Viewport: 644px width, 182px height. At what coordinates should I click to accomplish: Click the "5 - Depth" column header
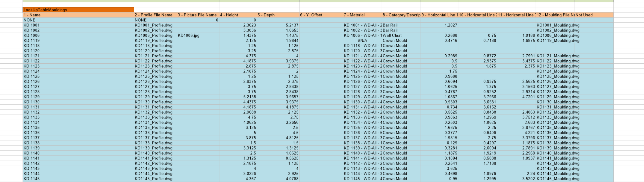tap(278, 15)
